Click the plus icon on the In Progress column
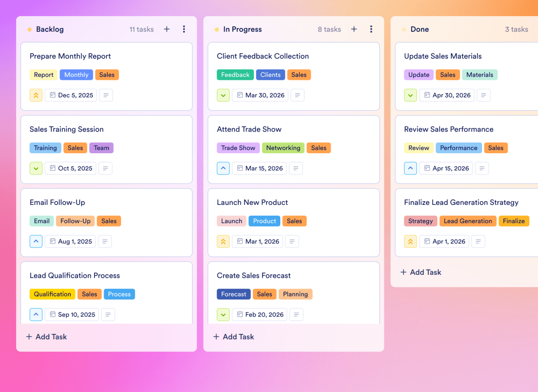 pyautogui.click(x=354, y=29)
